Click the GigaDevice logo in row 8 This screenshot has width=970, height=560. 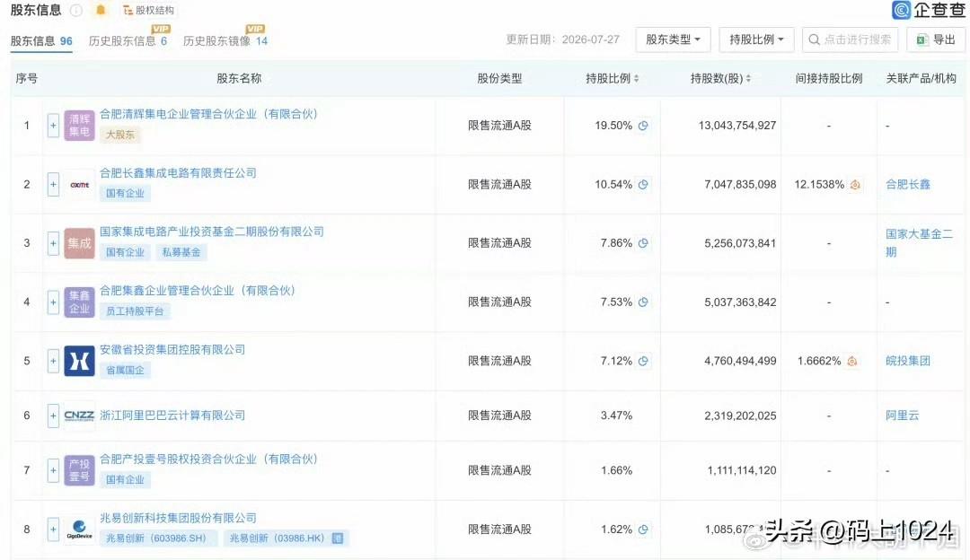79,529
